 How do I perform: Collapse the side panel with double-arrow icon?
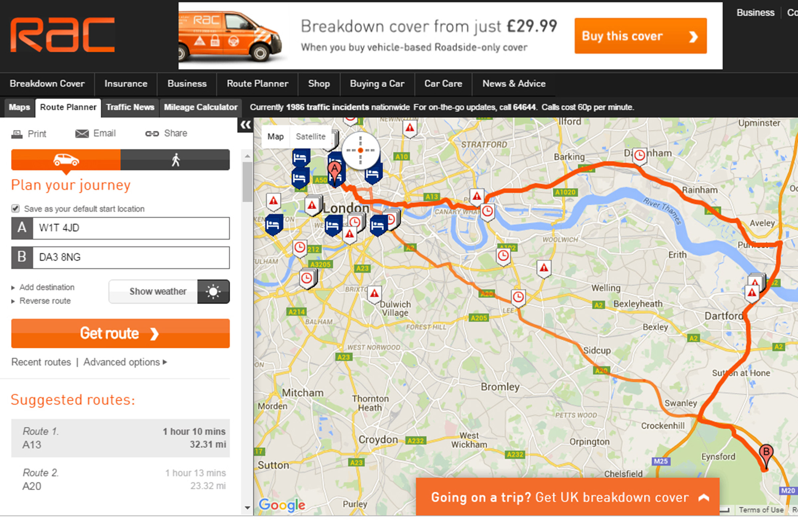point(245,125)
